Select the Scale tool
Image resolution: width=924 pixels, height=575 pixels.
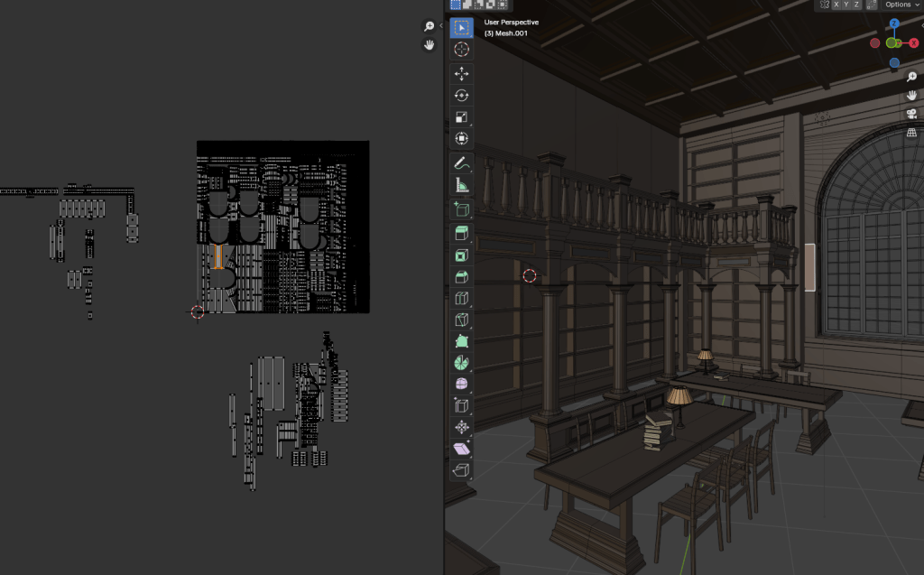[461, 116]
